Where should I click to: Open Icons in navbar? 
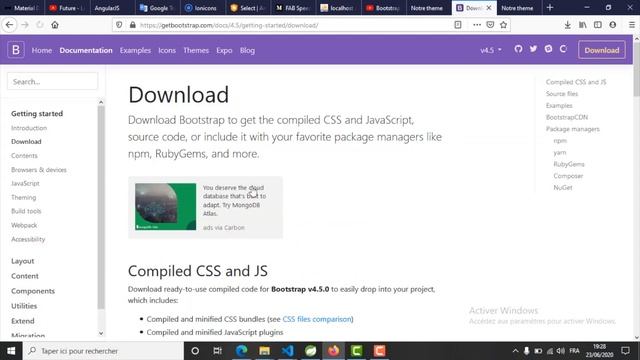167,50
